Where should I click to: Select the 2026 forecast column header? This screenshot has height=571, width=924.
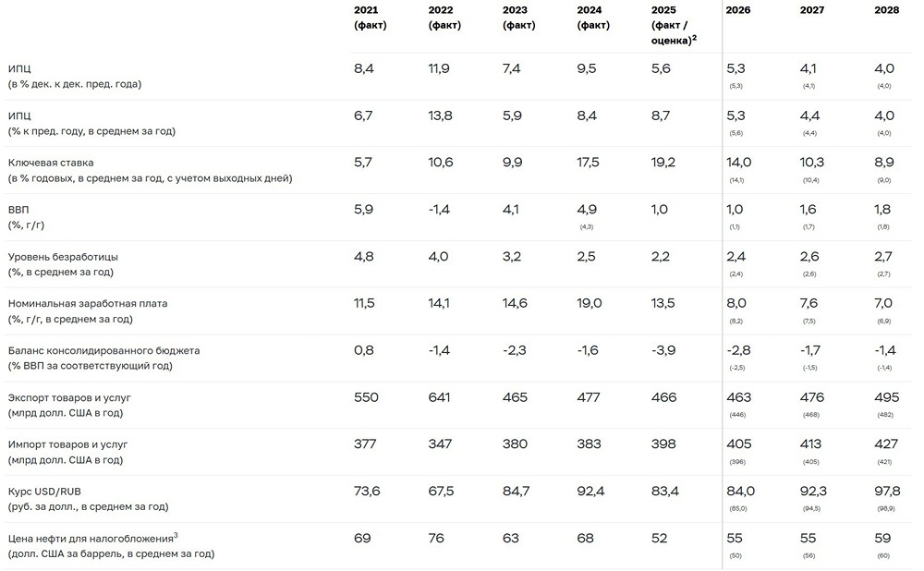[737, 10]
